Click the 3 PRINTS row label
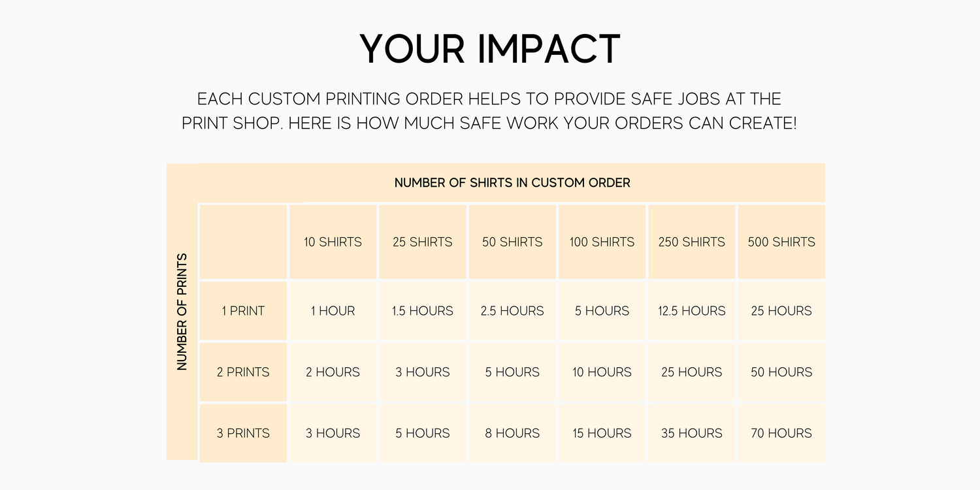The width and height of the screenshot is (980, 490). 243,433
